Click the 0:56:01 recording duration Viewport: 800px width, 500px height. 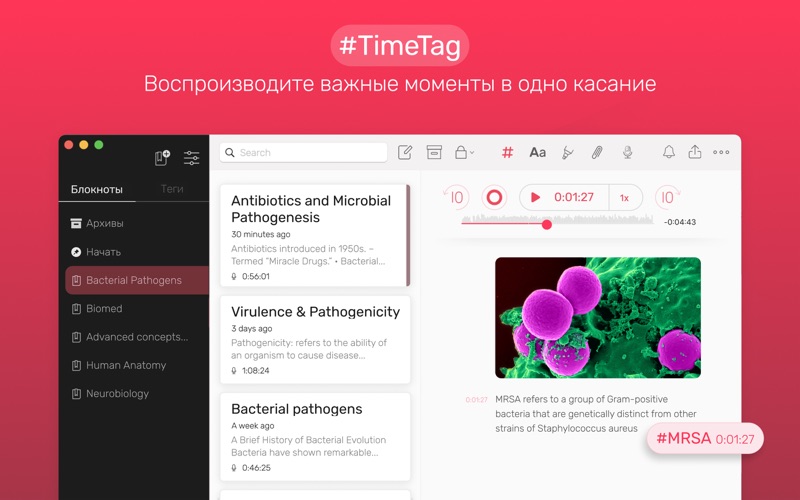coord(256,276)
